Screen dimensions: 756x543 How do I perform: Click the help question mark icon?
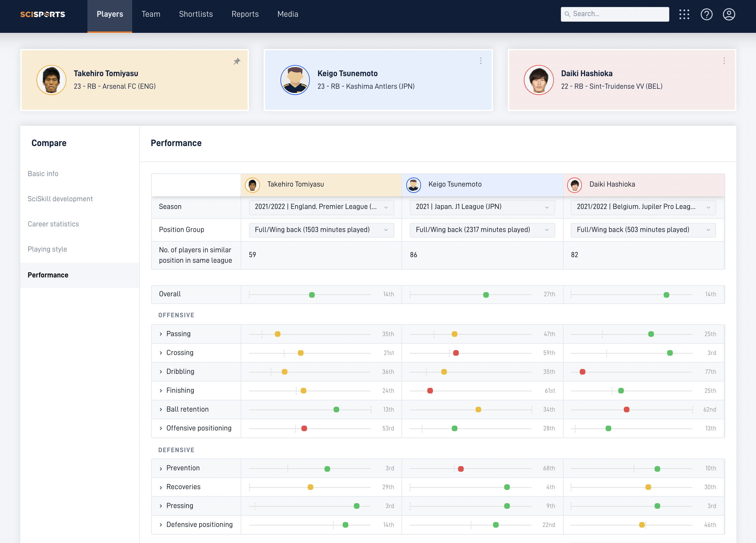pos(706,14)
